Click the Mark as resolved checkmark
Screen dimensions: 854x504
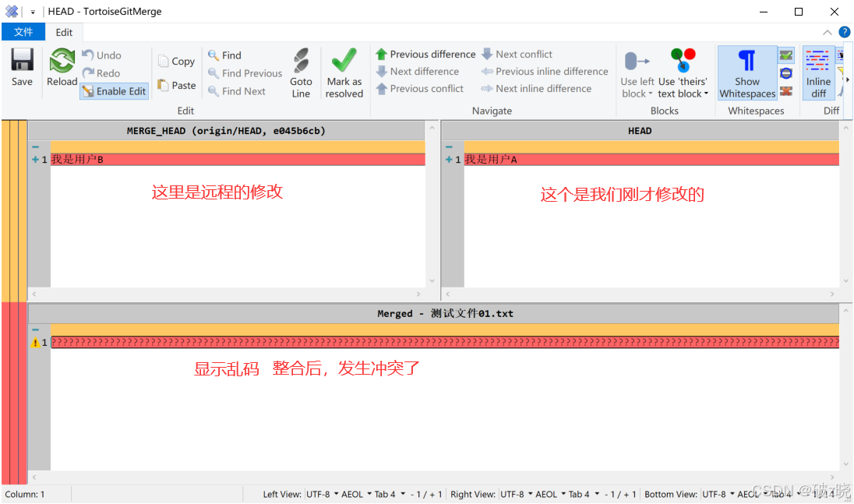pos(344,61)
